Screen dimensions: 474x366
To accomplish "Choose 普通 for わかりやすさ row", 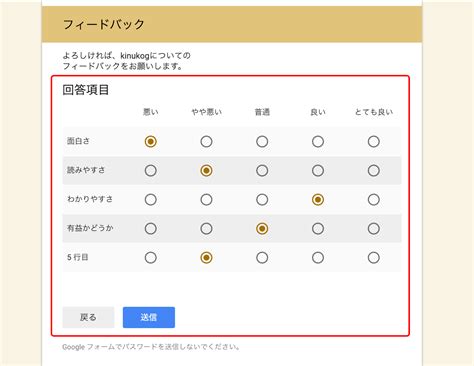I will pyautogui.click(x=262, y=199).
